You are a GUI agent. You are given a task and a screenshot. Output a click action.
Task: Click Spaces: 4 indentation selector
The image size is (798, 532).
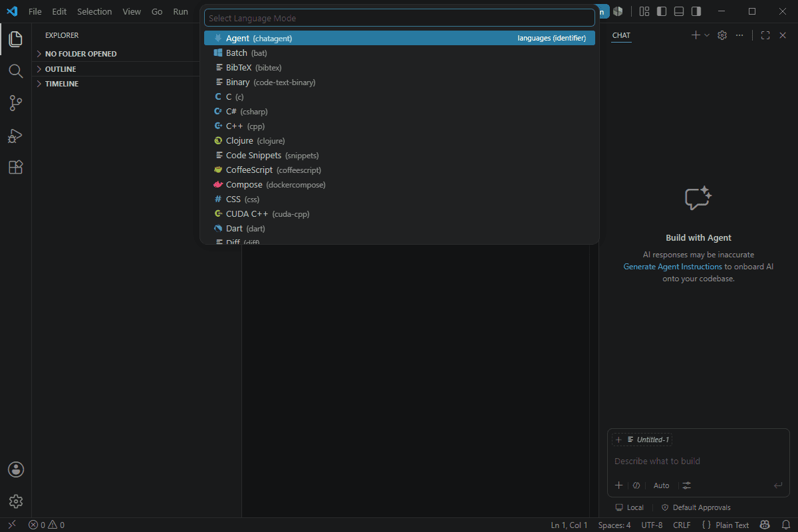(x=614, y=525)
